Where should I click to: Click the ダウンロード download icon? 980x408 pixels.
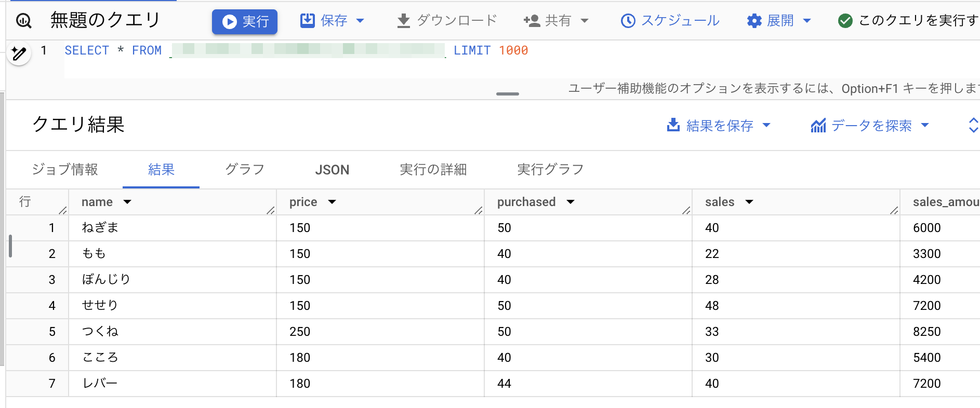(403, 21)
